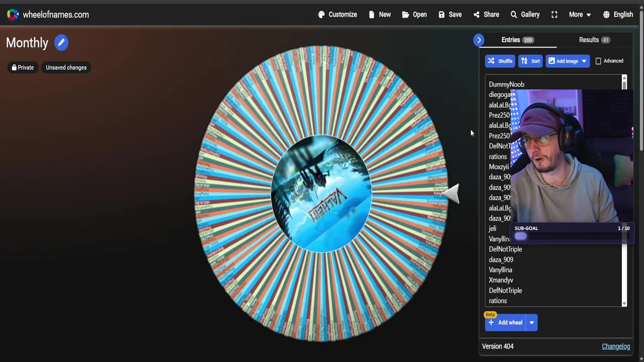
Task: Click entries scrollbar bottom arrow
Action: (624, 304)
